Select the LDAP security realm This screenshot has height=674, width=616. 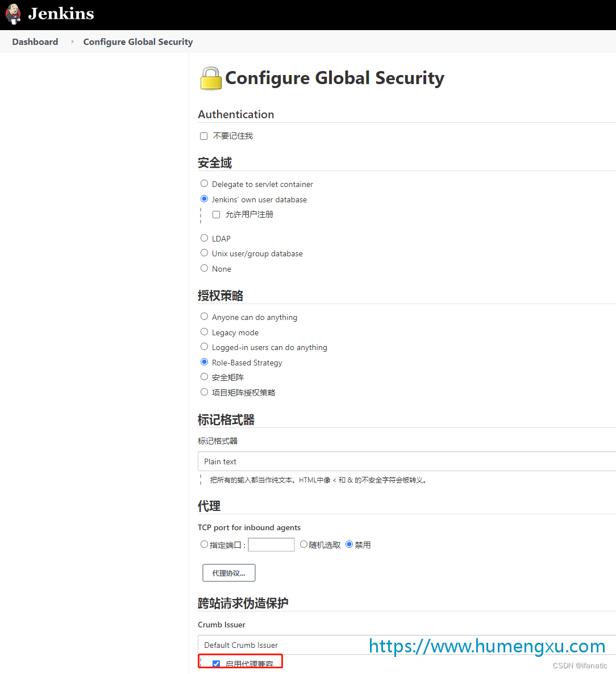tap(204, 238)
